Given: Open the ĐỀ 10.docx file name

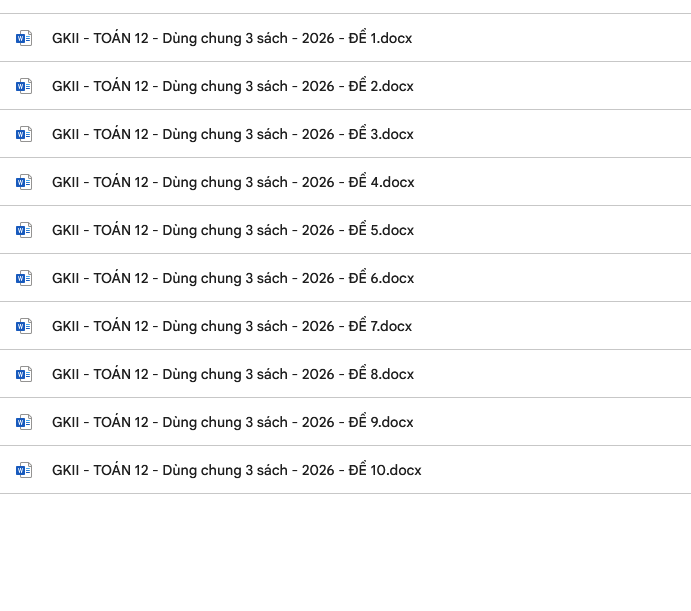Looking at the screenshot, I should pos(237,470).
